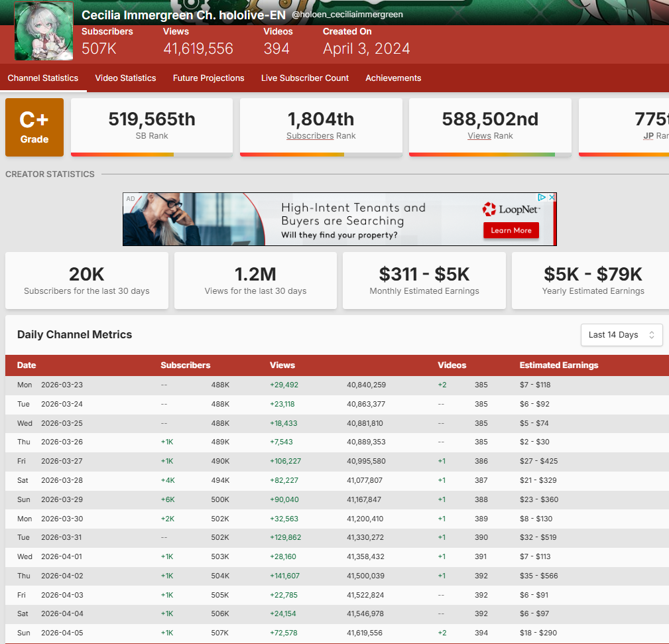Switch to the Video Statistics tab

[125, 78]
